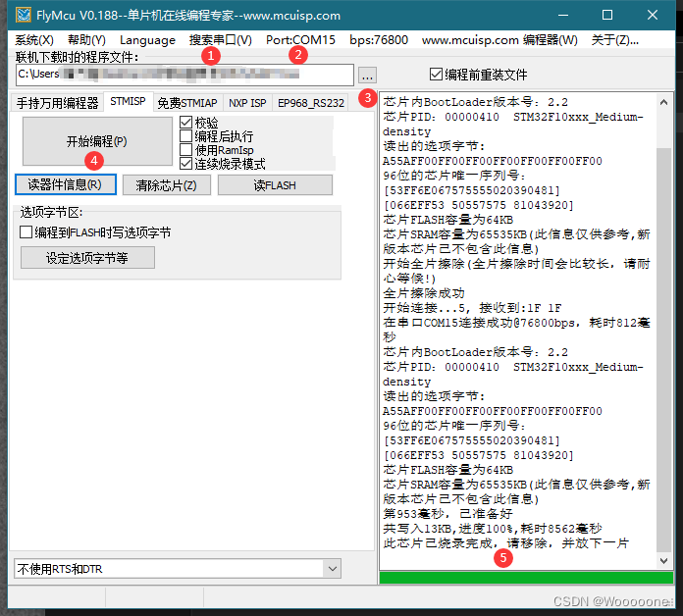Click log line 此芯片已烧录完成

[x=505, y=543]
